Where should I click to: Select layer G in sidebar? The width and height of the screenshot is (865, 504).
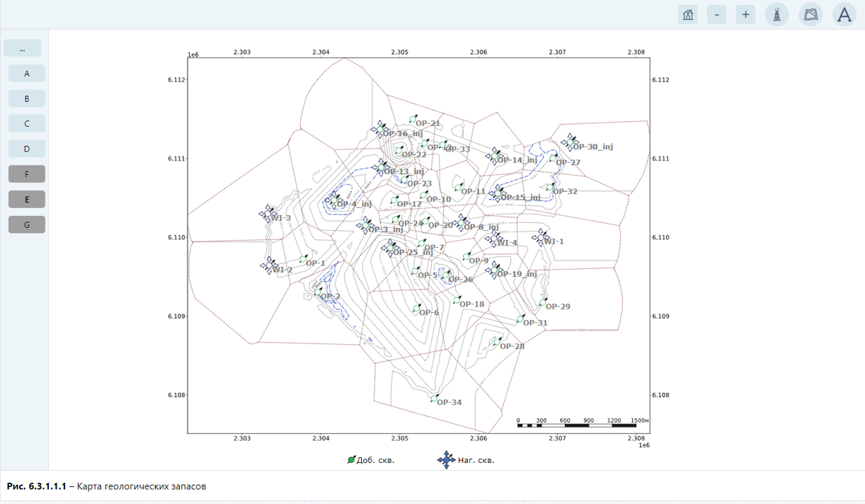(27, 225)
